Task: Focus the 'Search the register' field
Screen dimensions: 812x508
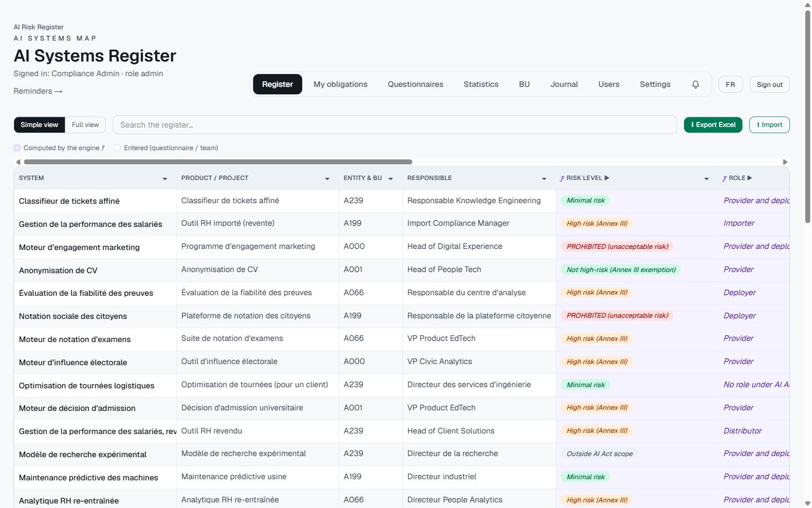Action: [395, 125]
